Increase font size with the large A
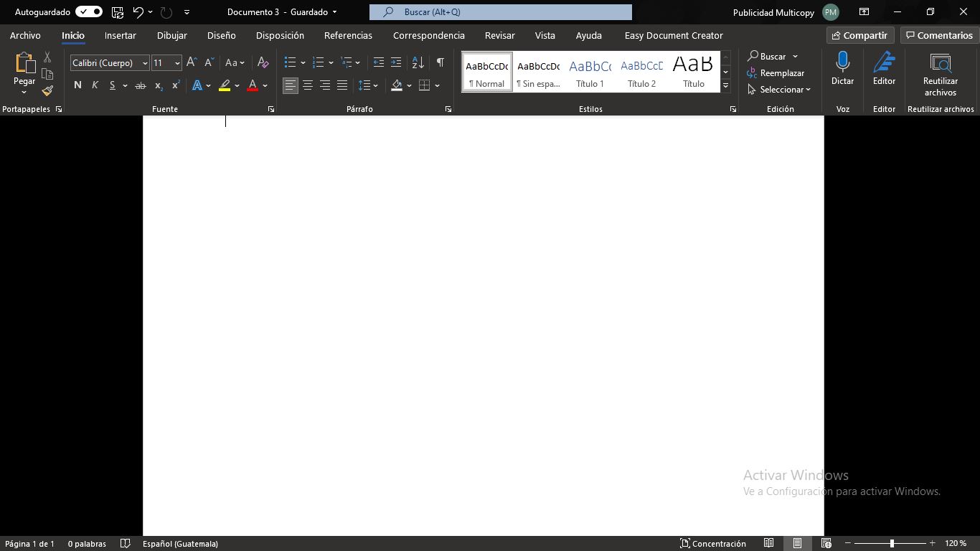This screenshot has width=980, height=551. [192, 62]
